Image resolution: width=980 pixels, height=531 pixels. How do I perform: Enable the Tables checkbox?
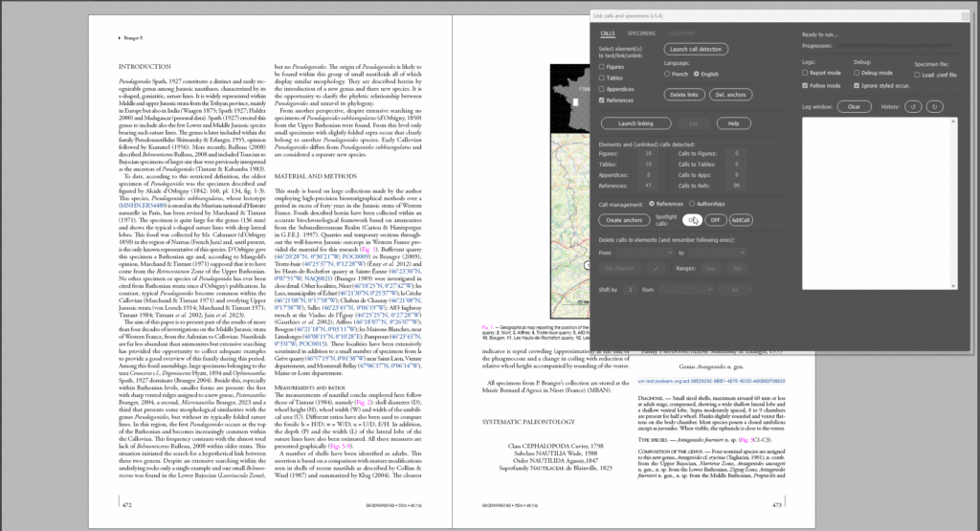[602, 78]
